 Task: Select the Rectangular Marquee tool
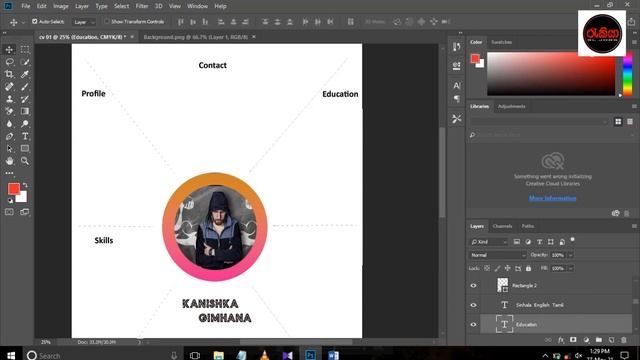(25, 49)
